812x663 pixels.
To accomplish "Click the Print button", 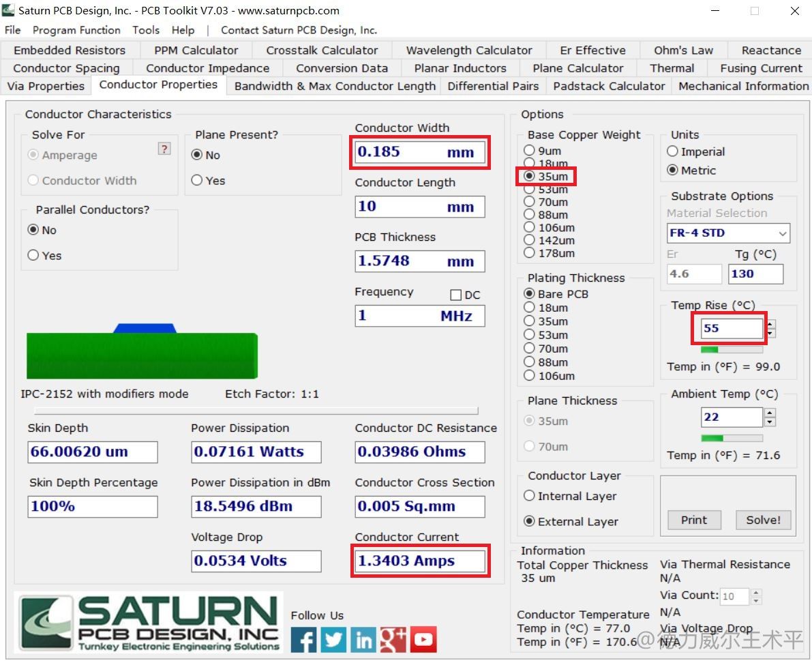I will (694, 520).
